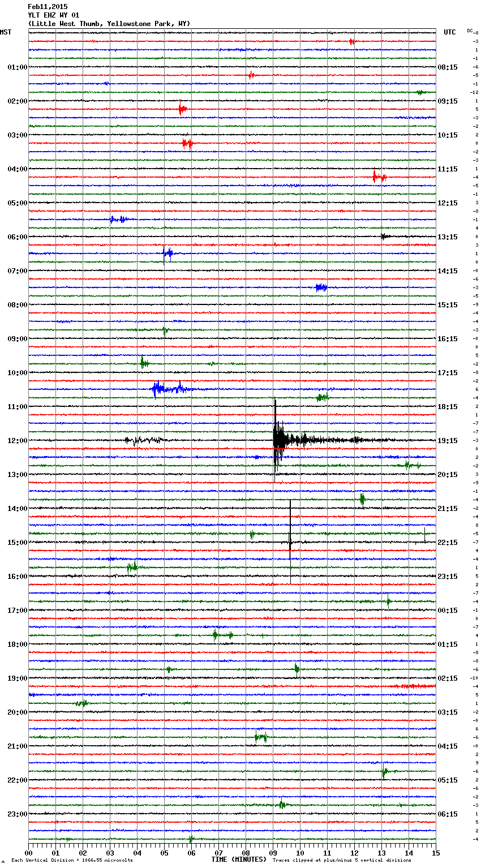Select the 01:00 MST time label

pos(18,67)
